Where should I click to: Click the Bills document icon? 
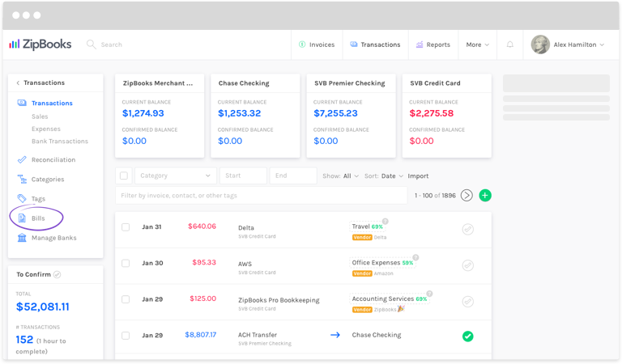click(x=22, y=218)
